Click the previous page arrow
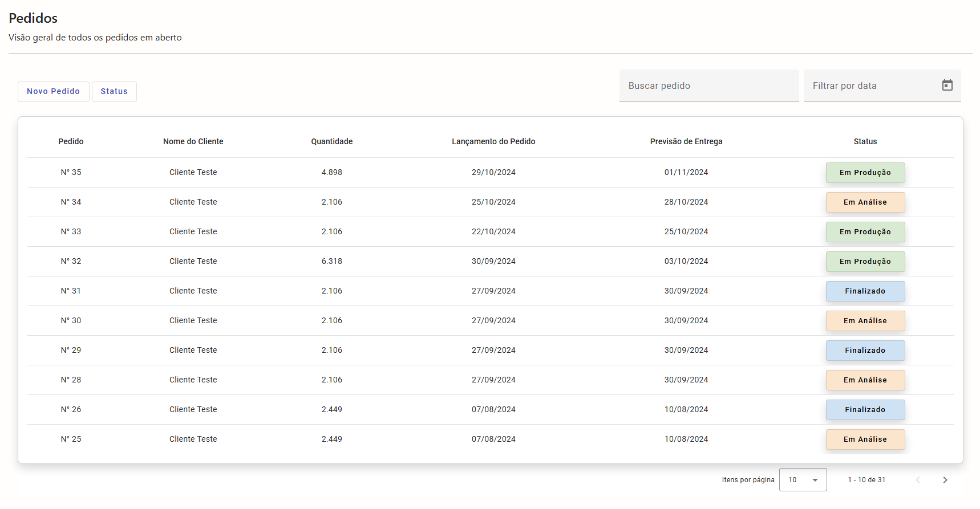The width and height of the screenshot is (980, 509). pyautogui.click(x=918, y=480)
